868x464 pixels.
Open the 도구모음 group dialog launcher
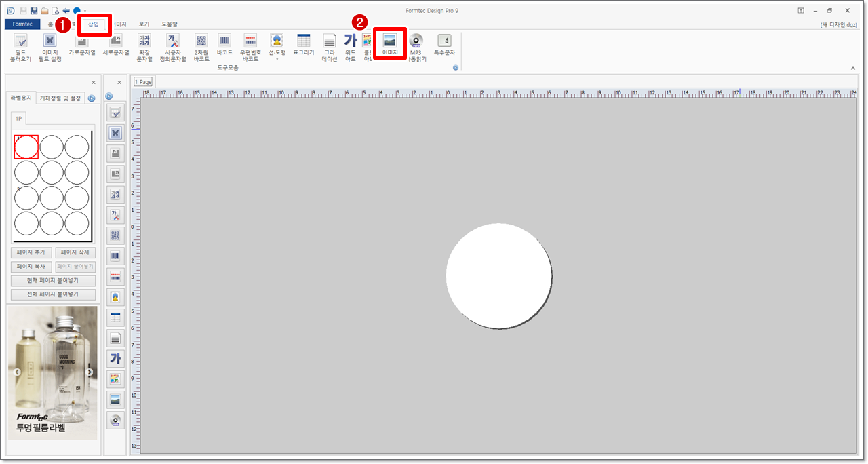click(x=456, y=68)
